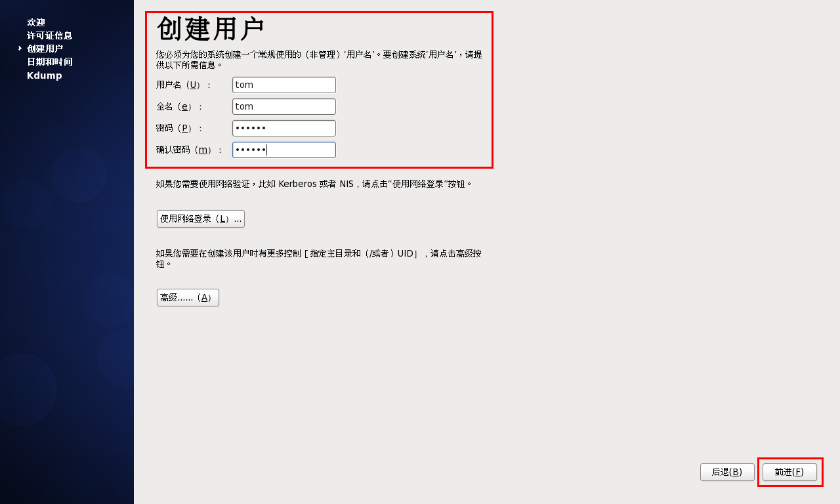
Task: Go back with 后退 button
Action: (727, 472)
